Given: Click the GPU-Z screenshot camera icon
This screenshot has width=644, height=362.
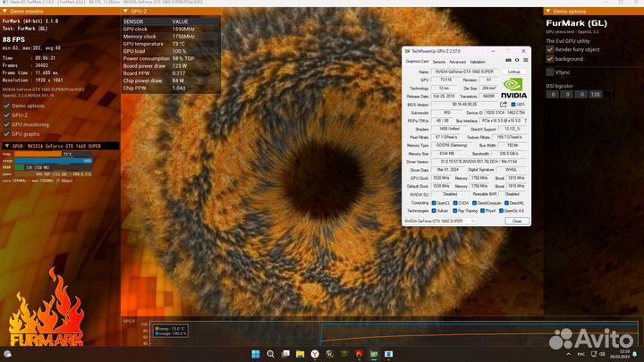Looking at the screenshot, I should [508, 61].
